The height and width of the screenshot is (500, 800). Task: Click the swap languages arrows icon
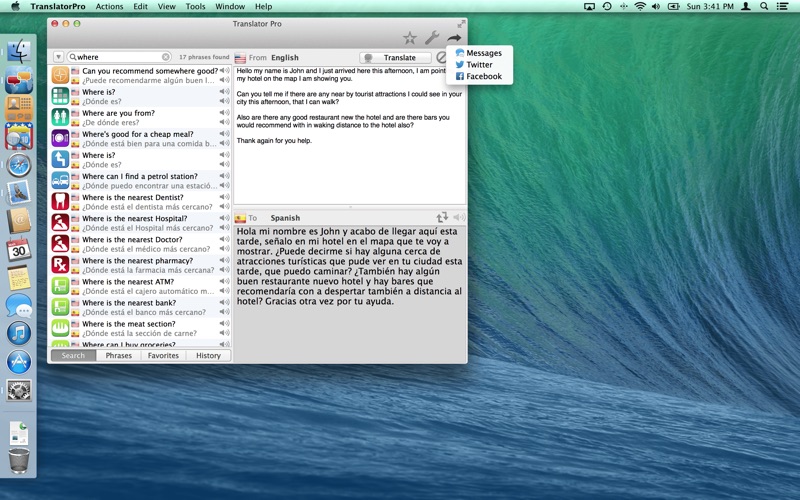coord(442,217)
